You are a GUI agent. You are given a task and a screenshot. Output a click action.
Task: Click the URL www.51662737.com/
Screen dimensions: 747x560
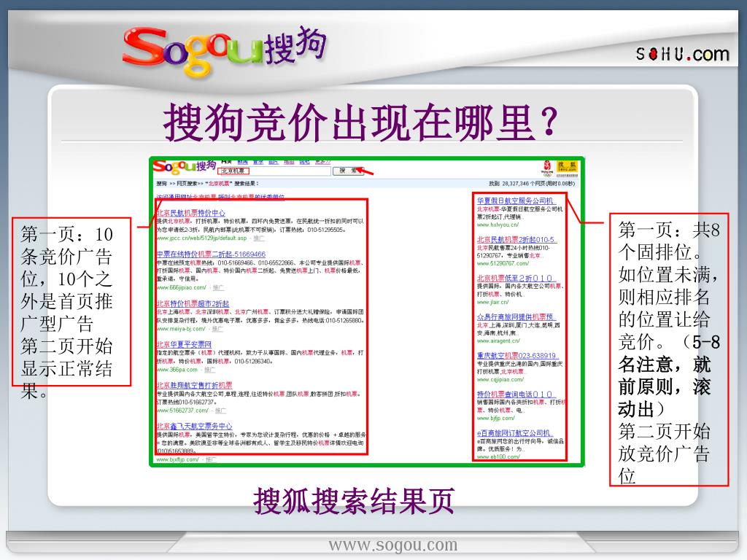pyautogui.click(x=182, y=411)
